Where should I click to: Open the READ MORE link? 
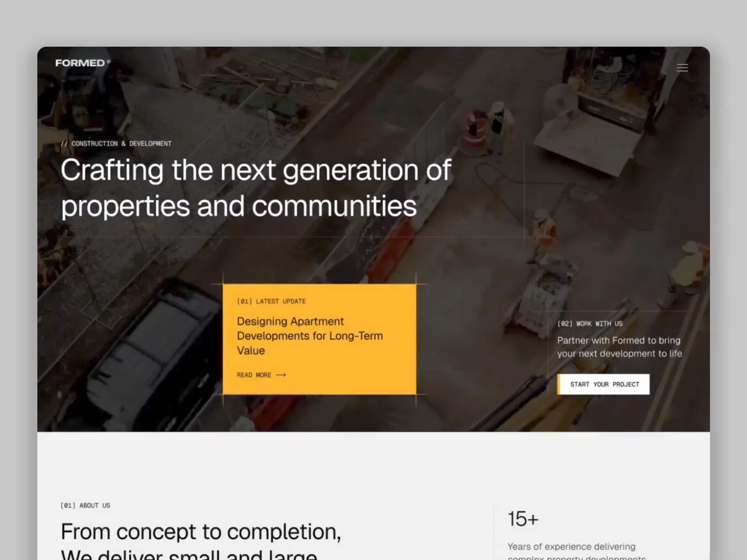coord(261,375)
